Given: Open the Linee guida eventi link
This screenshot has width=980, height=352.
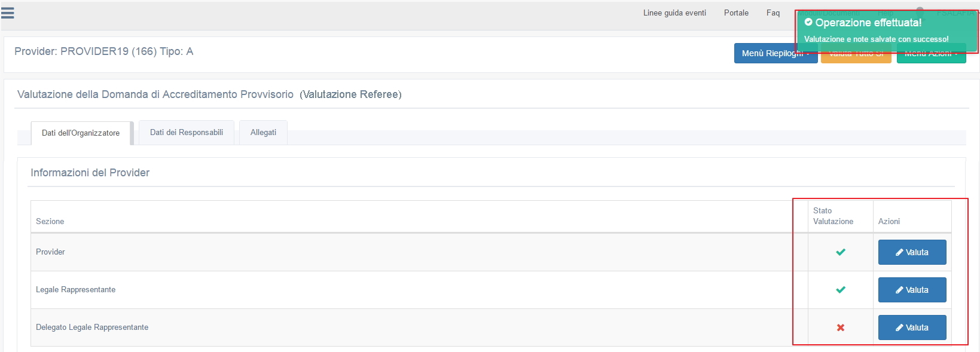Looking at the screenshot, I should tap(674, 13).
